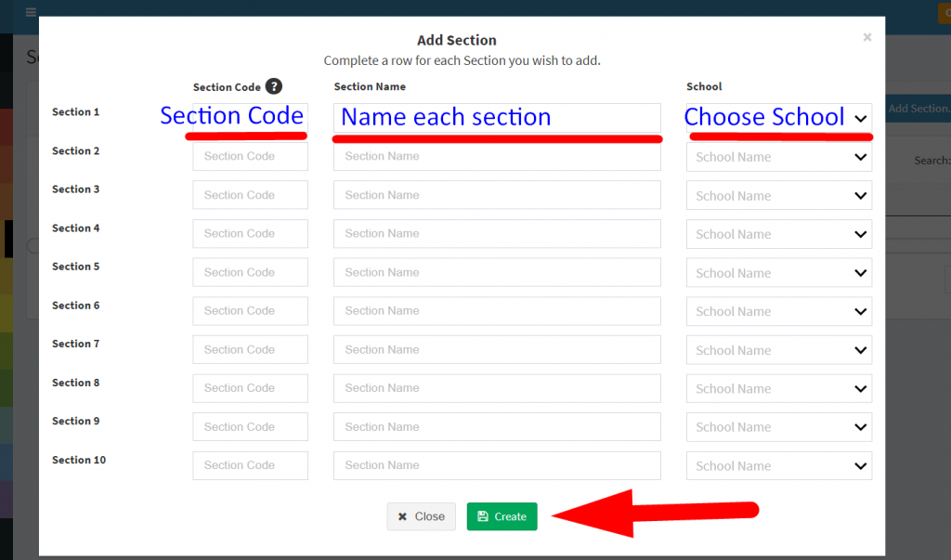Screen dimensions: 951x560
Task: Click the Create button
Action: [502, 516]
